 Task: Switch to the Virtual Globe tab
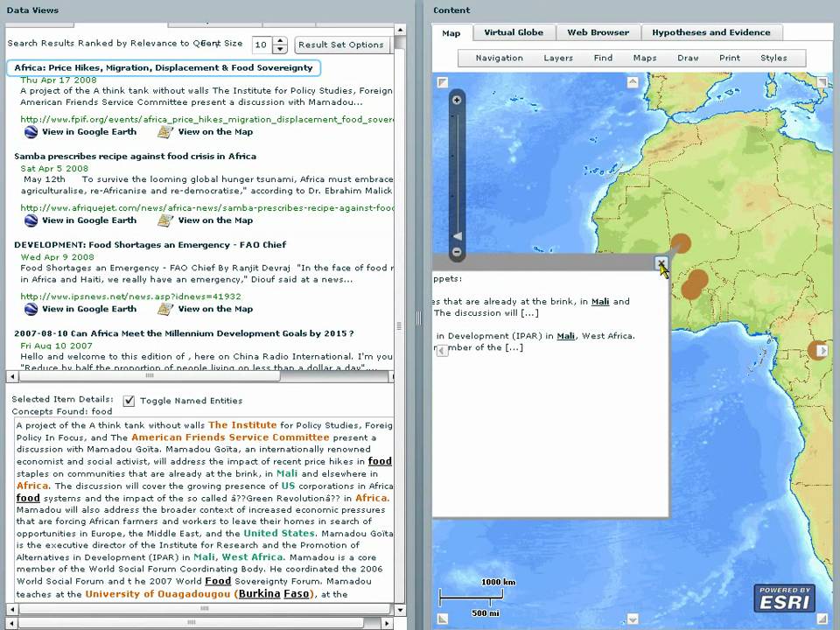[x=514, y=32]
